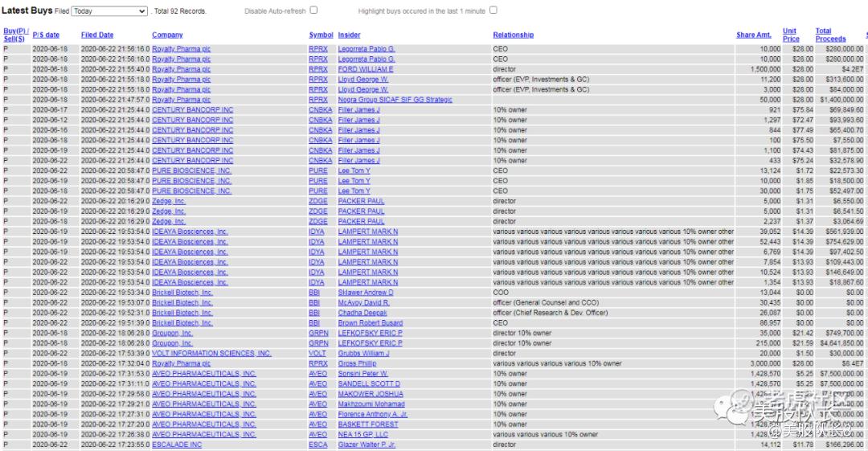Select total proceeds $4,641,850.00 cell

(x=841, y=343)
